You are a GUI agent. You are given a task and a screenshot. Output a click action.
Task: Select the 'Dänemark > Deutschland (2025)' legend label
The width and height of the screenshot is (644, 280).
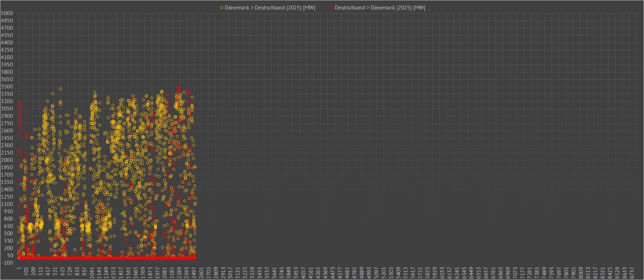270,8
